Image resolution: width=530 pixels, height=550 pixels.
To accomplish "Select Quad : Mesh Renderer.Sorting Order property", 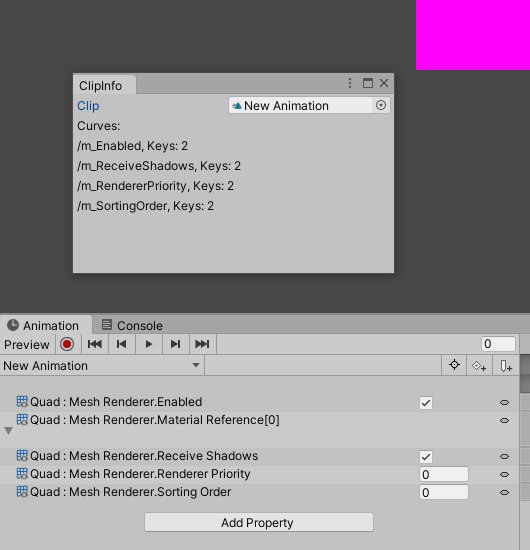I will tap(130, 492).
